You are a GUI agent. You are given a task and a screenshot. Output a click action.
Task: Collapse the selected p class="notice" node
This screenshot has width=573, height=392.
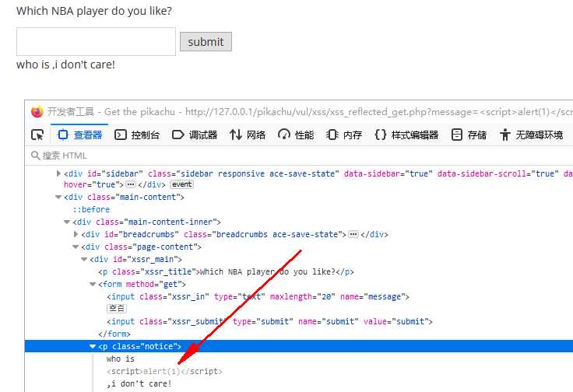[x=93, y=346]
